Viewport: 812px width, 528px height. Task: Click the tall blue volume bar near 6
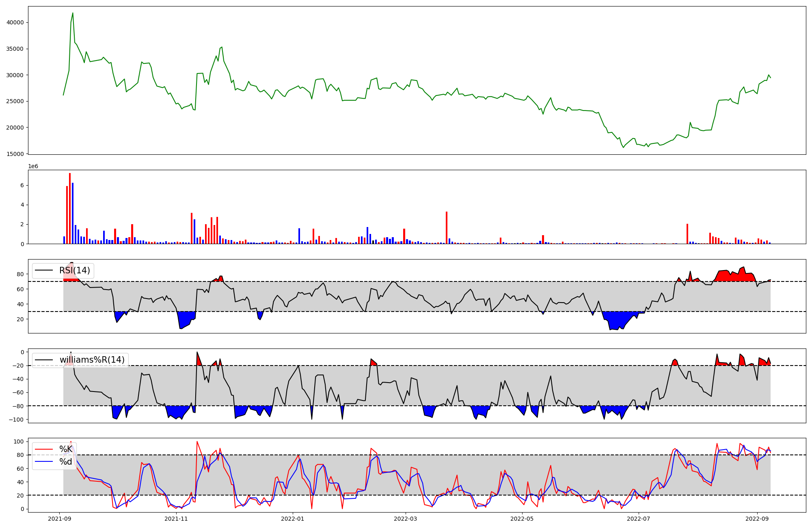73,214
